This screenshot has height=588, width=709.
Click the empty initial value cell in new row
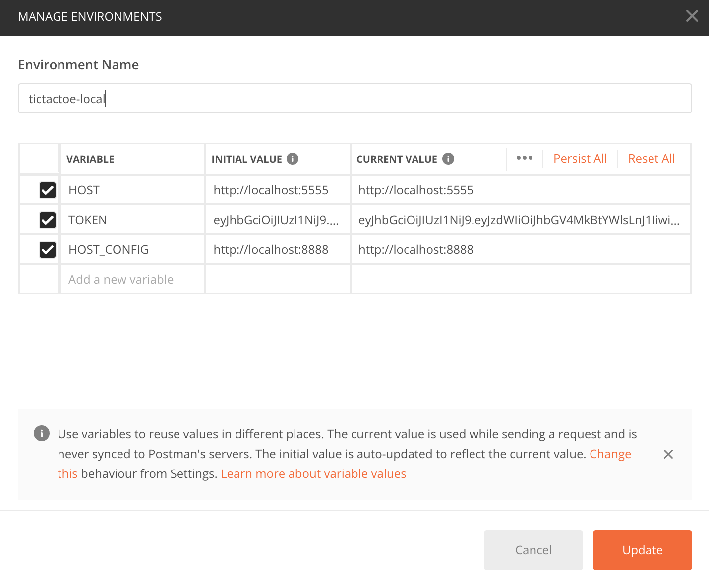[x=278, y=279]
